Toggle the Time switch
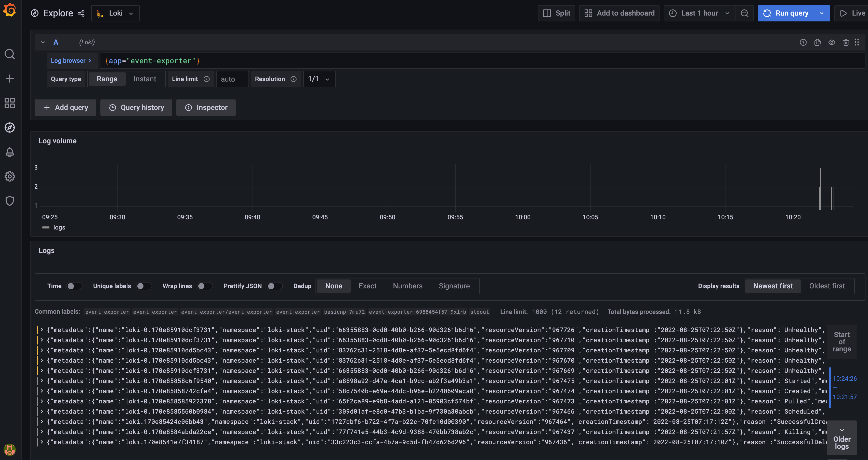 point(74,286)
